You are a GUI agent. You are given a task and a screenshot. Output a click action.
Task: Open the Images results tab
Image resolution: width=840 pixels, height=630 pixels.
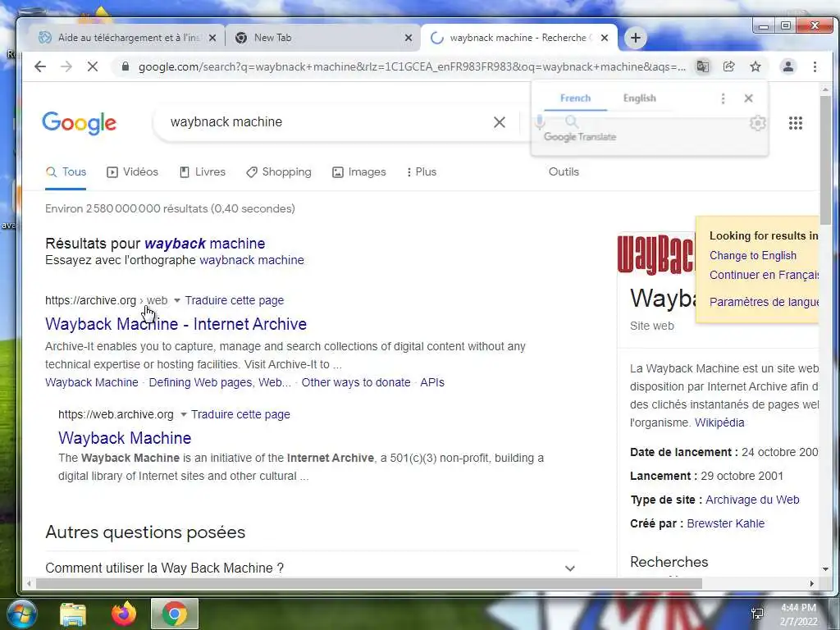click(x=359, y=172)
